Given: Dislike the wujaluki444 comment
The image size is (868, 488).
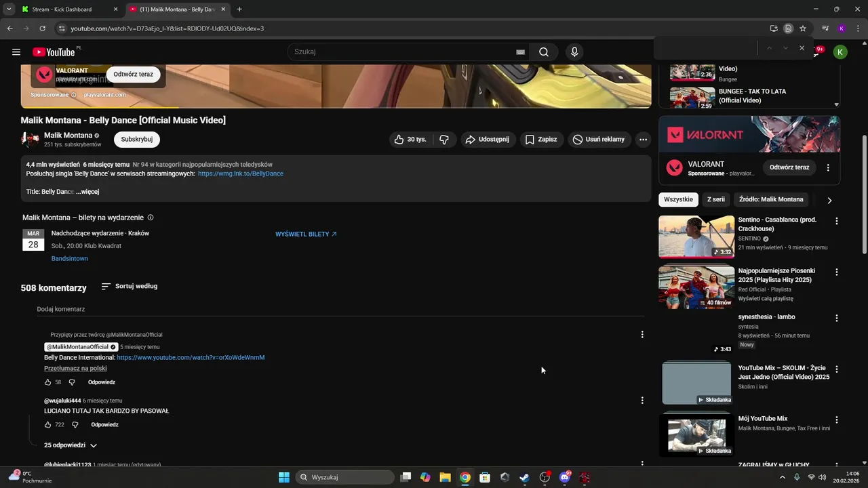Looking at the screenshot, I should tap(75, 425).
